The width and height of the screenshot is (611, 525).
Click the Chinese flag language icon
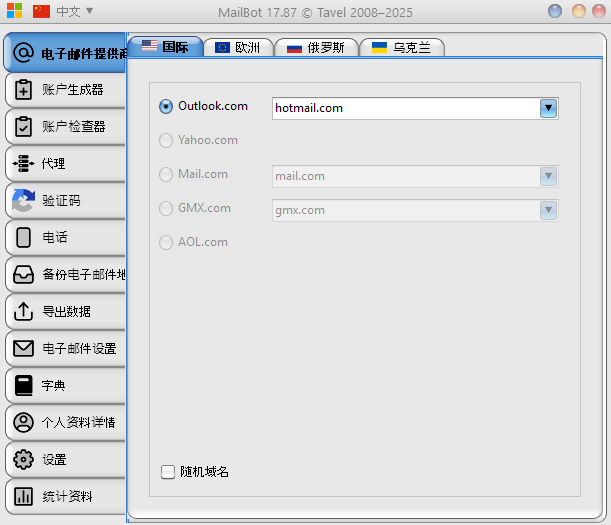[x=41, y=11]
